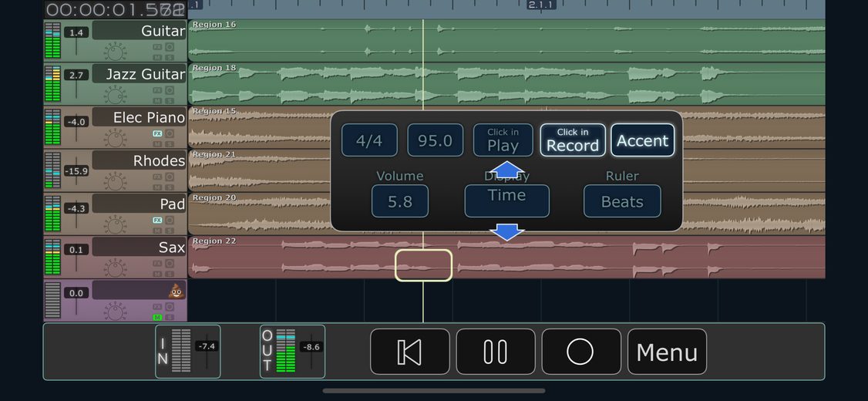
Task: Open FX for the purple emoji track
Action: (157, 307)
